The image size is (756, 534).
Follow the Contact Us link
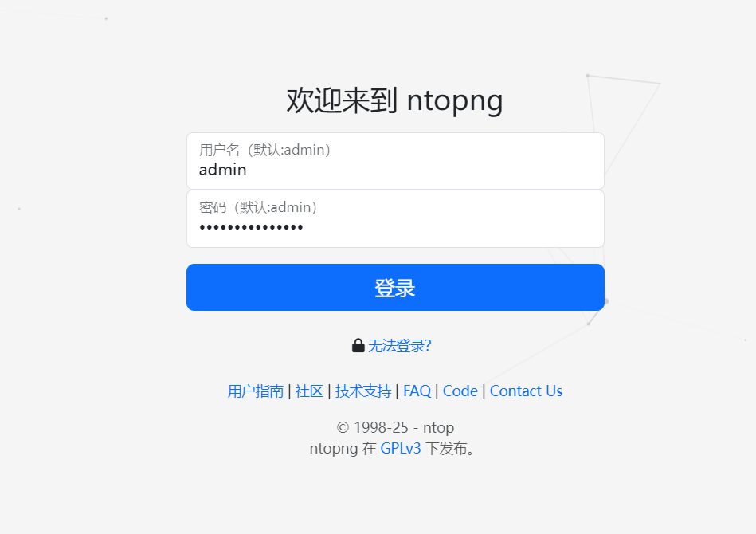tap(526, 391)
